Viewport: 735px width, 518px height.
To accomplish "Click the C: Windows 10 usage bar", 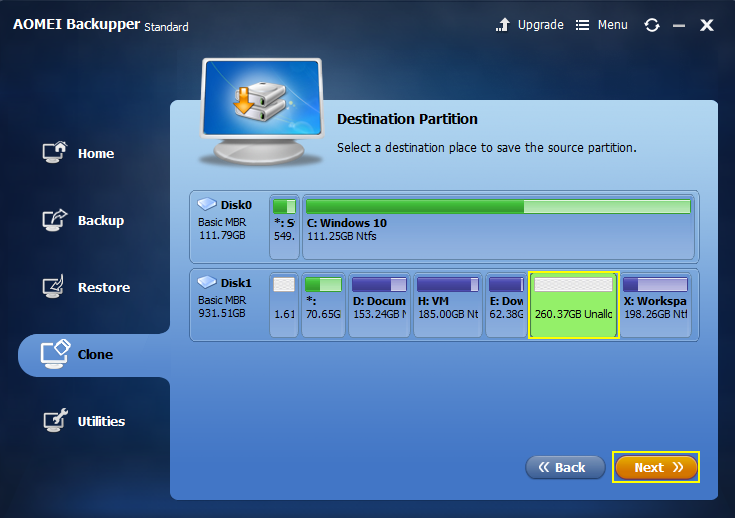I will point(498,206).
